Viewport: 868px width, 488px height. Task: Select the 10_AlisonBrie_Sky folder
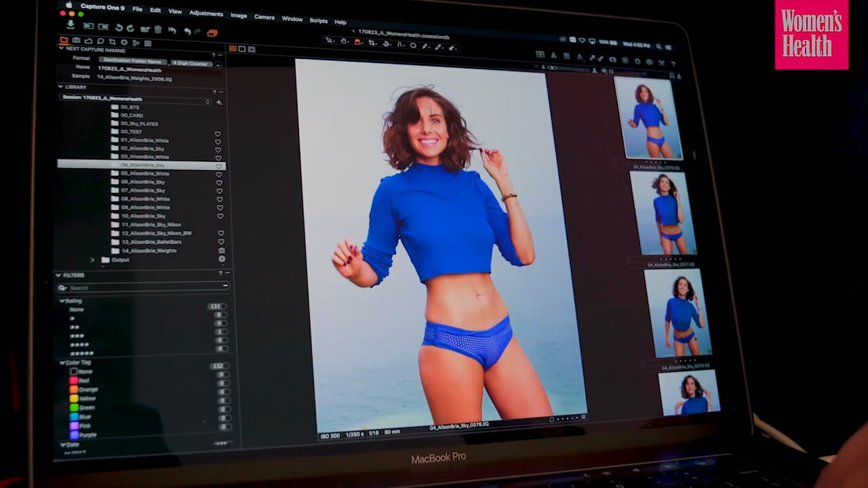(x=143, y=216)
